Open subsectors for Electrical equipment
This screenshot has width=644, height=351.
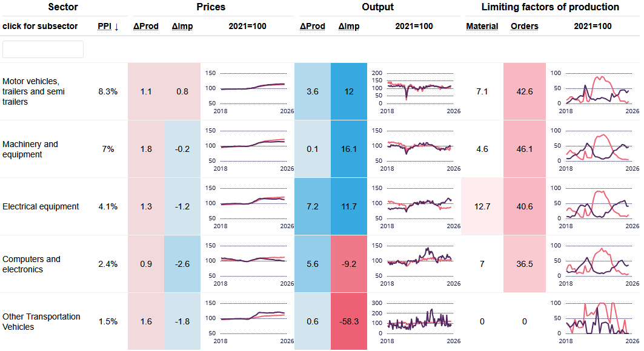tap(41, 206)
